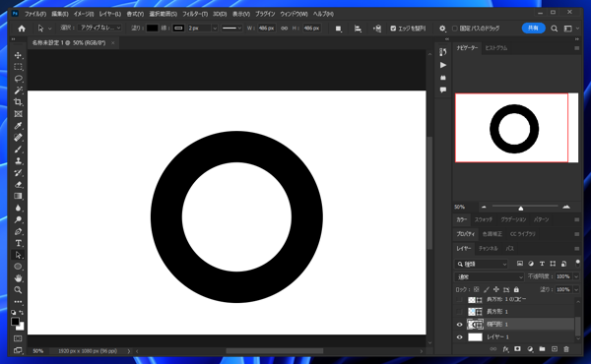Select the Lasso tool

(18, 79)
